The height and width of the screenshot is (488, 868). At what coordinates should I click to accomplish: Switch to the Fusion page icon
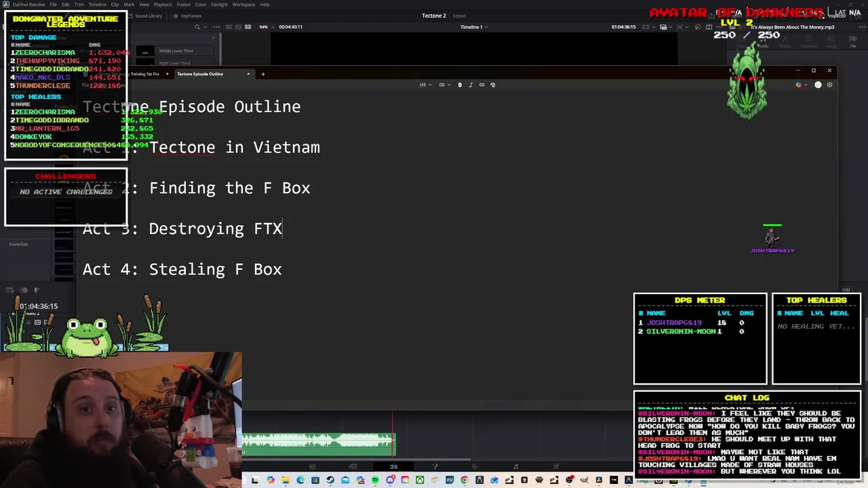click(435, 466)
